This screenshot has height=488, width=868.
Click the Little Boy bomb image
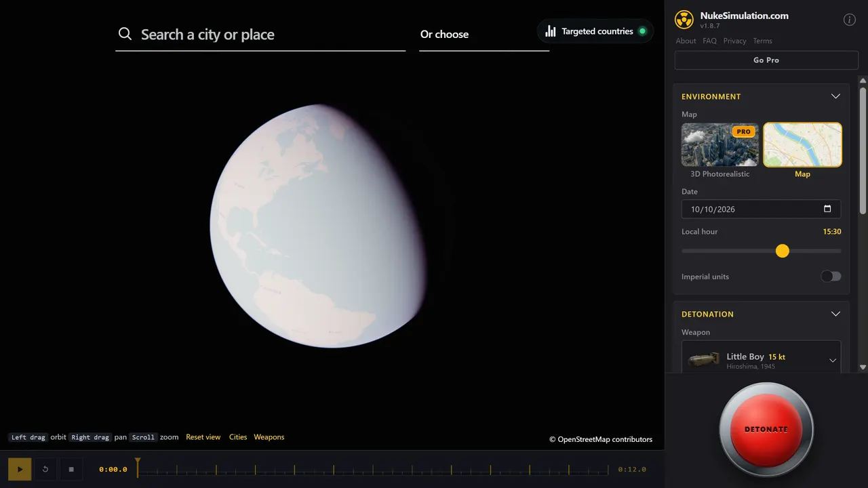[x=704, y=360]
